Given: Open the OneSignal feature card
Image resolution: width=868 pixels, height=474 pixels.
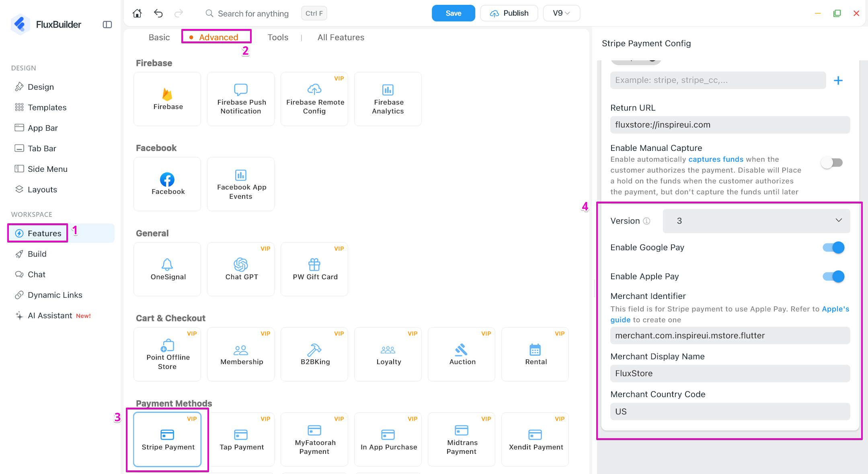Looking at the screenshot, I should tap(167, 269).
